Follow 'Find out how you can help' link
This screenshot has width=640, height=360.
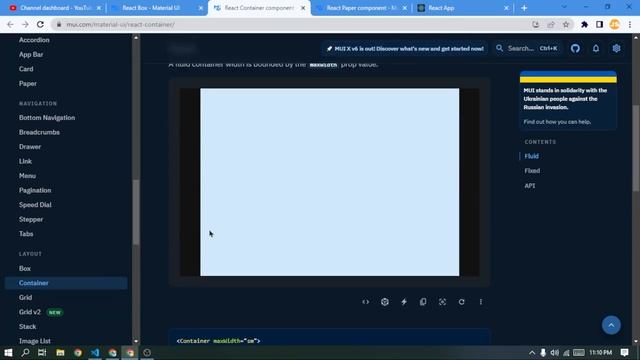[x=557, y=122]
